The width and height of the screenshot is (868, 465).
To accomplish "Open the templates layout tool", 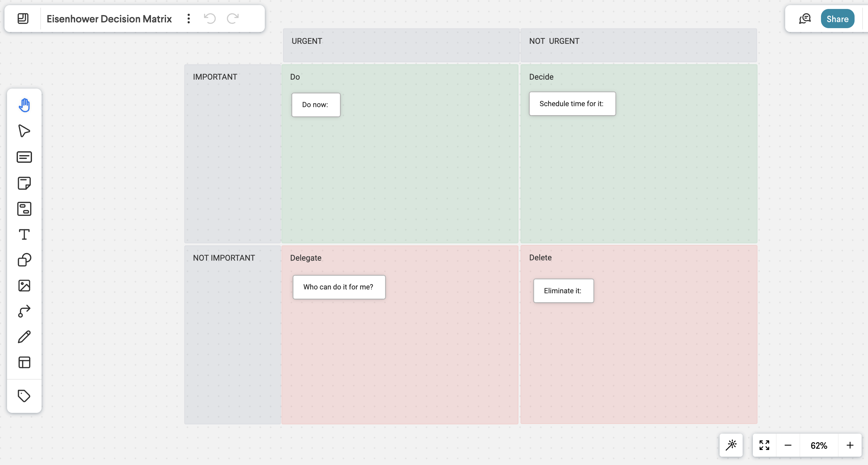I will point(24,363).
